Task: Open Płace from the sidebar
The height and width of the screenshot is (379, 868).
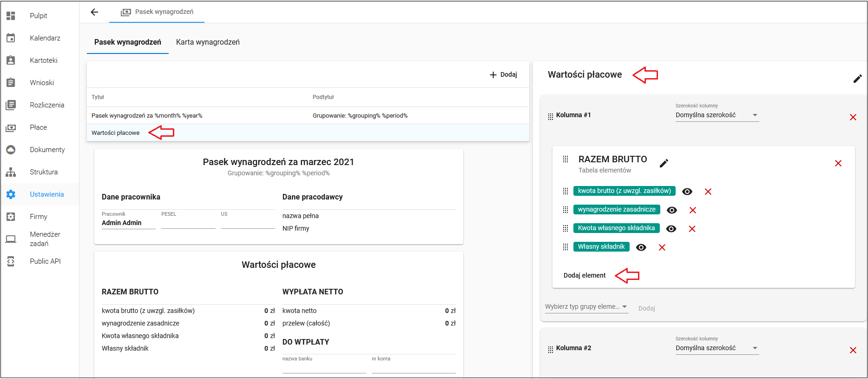Action: tap(39, 127)
